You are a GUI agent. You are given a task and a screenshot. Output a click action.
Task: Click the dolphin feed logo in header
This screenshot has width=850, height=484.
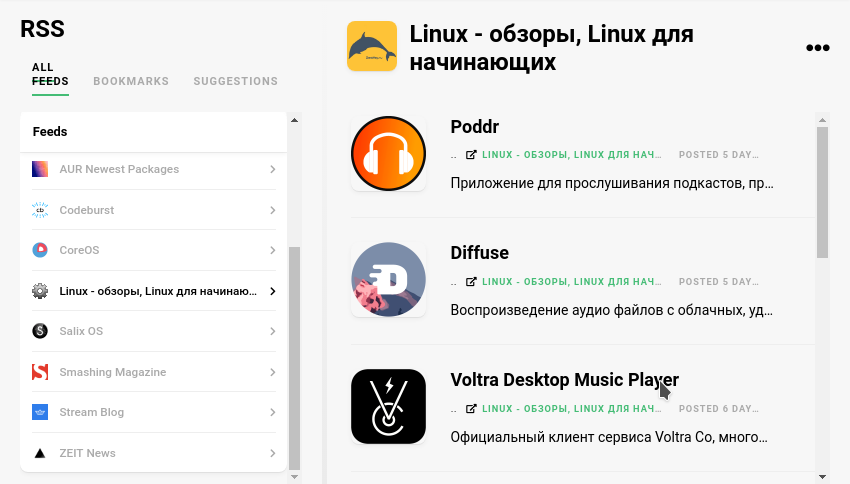[372, 46]
